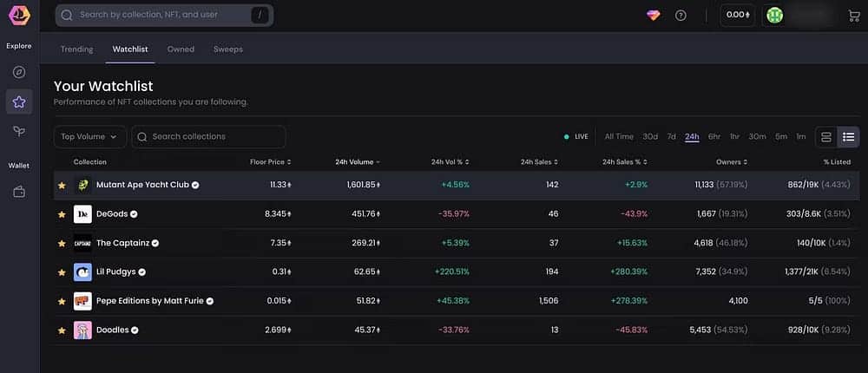868x373 pixels.
Task: Open the Wallet icon in sidebar
Action: coord(19,192)
